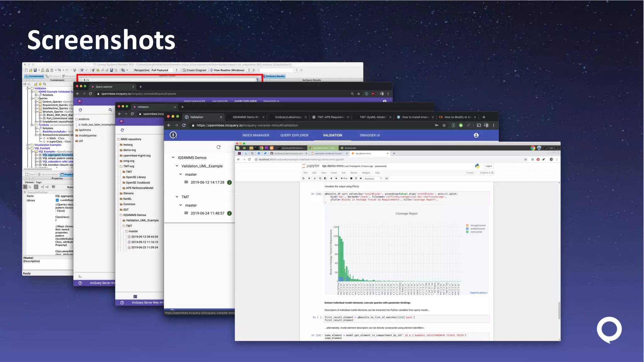Click the favorites star icon in Containment toolbar
644x362 pixels.
click(x=40, y=84)
